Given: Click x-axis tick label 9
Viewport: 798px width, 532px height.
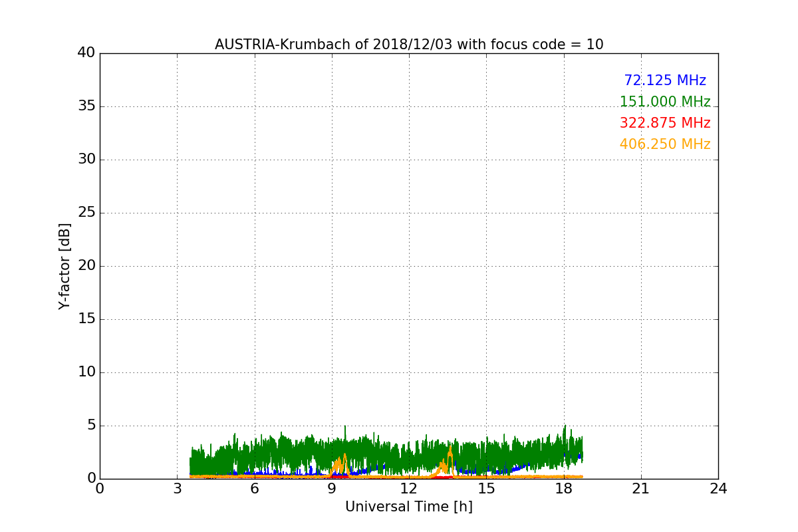Looking at the screenshot, I should point(332,488).
